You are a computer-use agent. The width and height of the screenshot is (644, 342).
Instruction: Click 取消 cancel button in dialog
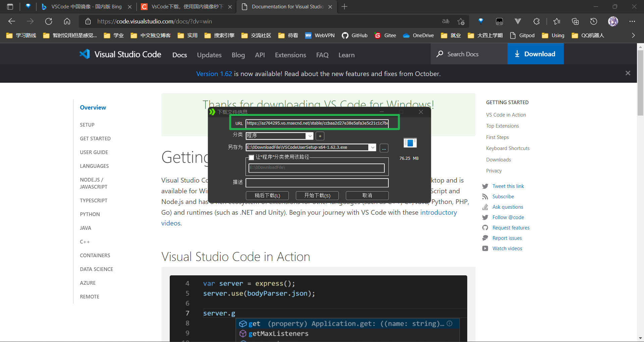367,196
